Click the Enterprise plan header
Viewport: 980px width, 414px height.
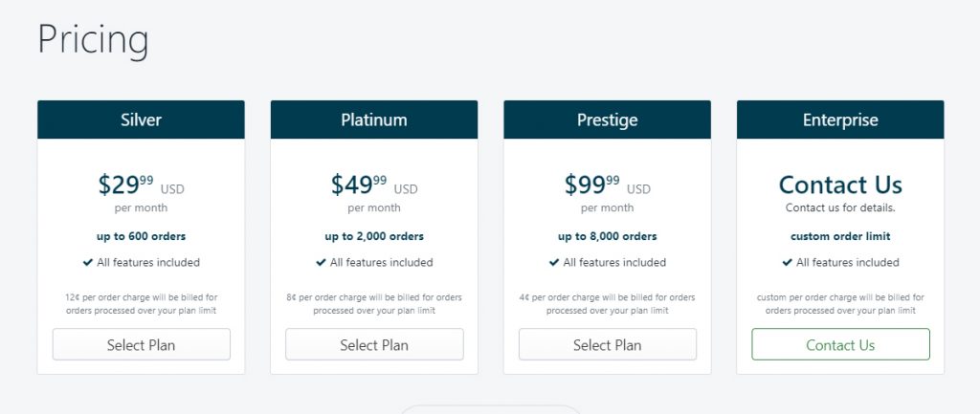(x=840, y=120)
